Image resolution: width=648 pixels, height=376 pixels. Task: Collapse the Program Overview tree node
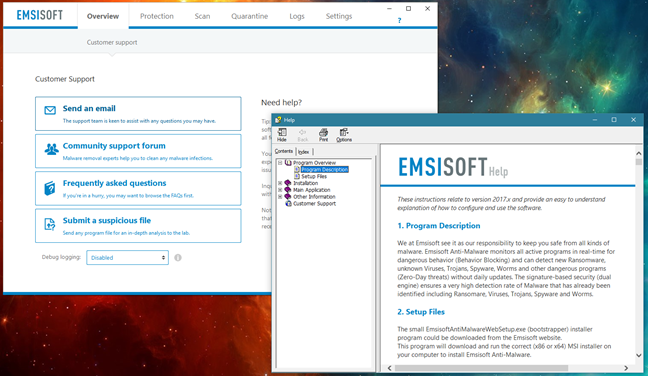click(x=280, y=163)
